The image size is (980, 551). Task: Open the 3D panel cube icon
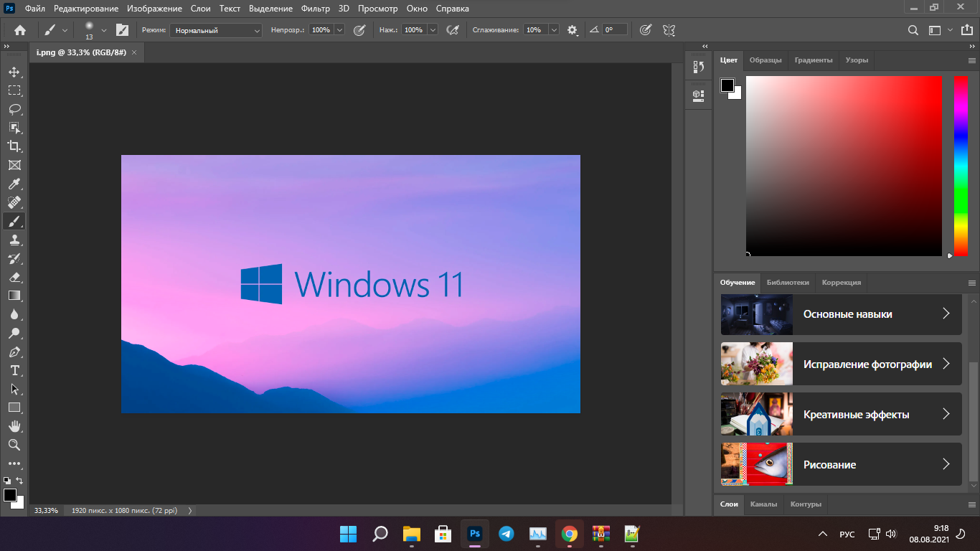point(698,95)
